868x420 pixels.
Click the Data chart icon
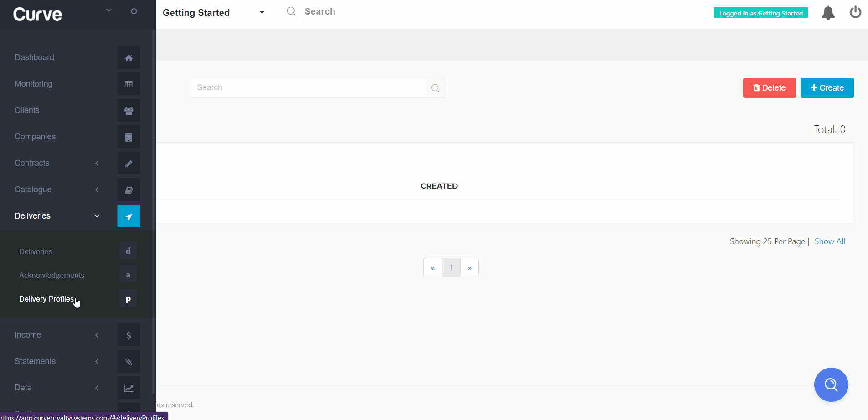[128, 388]
